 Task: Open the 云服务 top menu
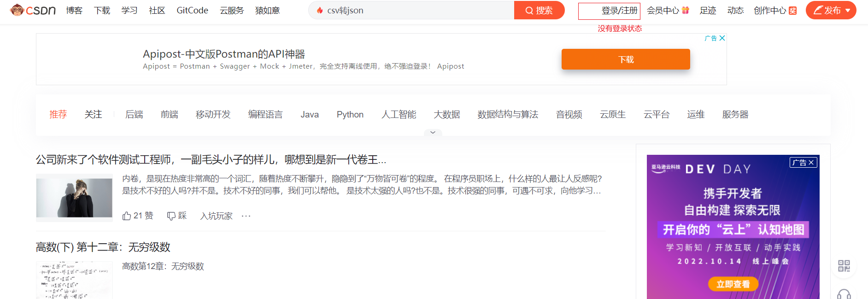pos(232,10)
